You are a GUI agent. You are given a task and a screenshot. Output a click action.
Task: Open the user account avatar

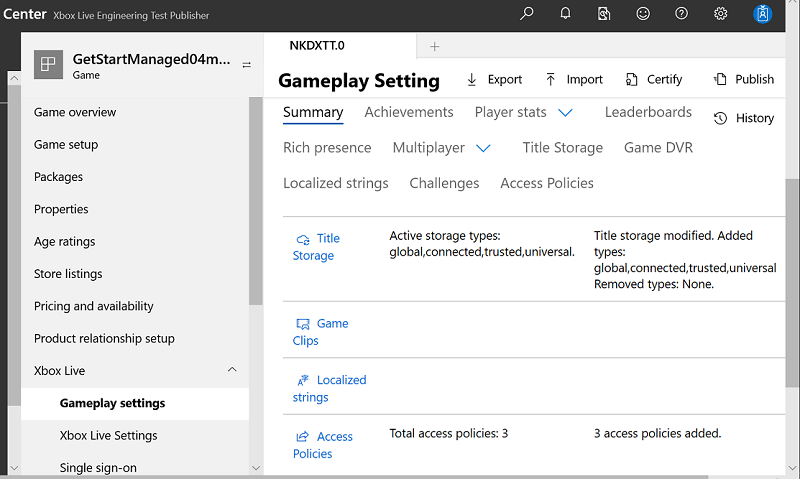[x=762, y=14]
